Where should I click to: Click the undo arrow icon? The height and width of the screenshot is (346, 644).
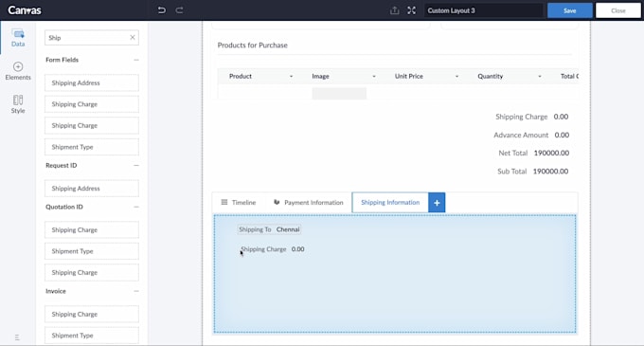click(161, 10)
